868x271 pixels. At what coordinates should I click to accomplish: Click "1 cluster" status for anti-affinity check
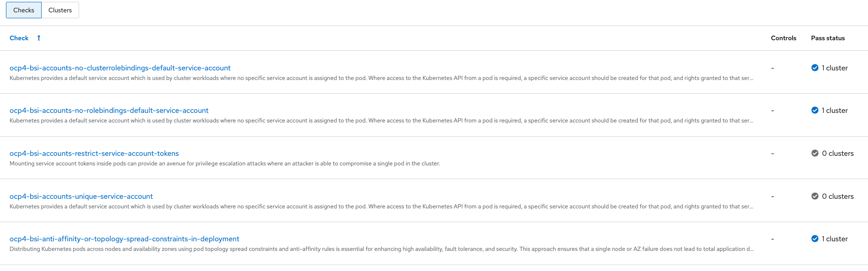click(x=835, y=239)
